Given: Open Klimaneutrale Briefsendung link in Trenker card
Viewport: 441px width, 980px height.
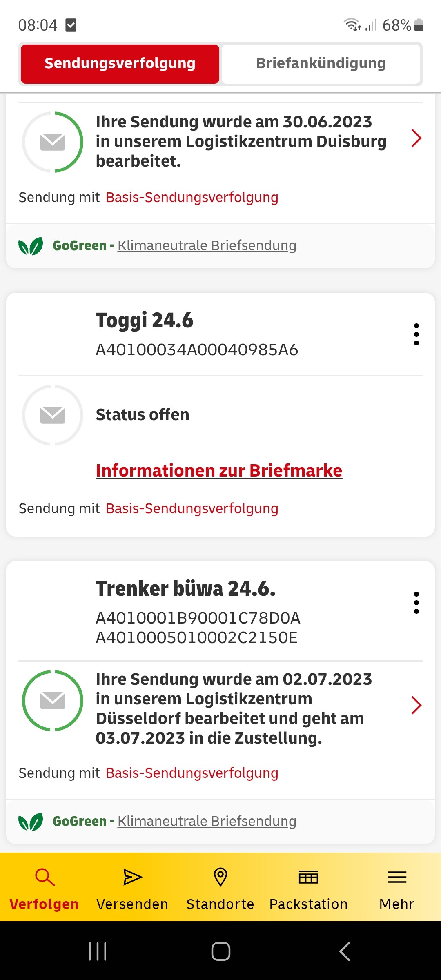Looking at the screenshot, I should tap(207, 821).
